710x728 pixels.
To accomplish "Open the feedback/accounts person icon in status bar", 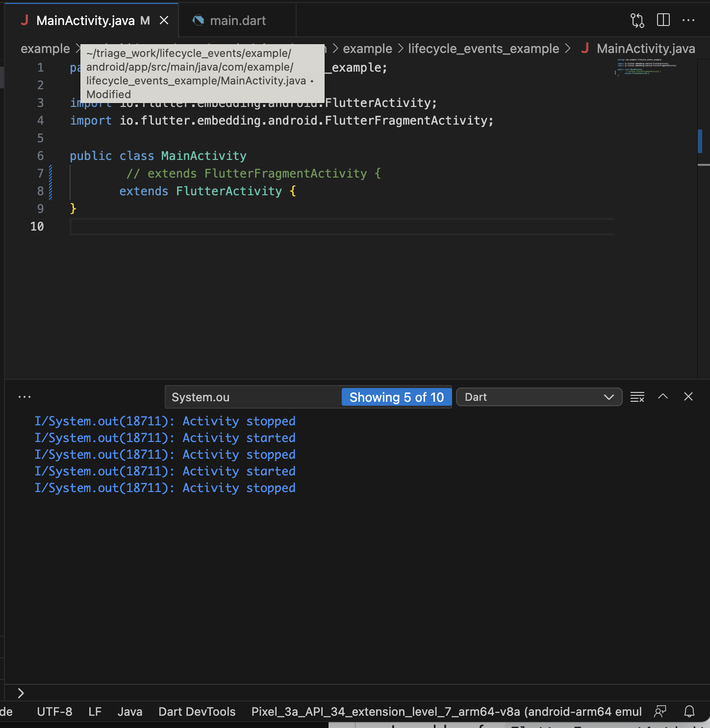I will 660,712.
